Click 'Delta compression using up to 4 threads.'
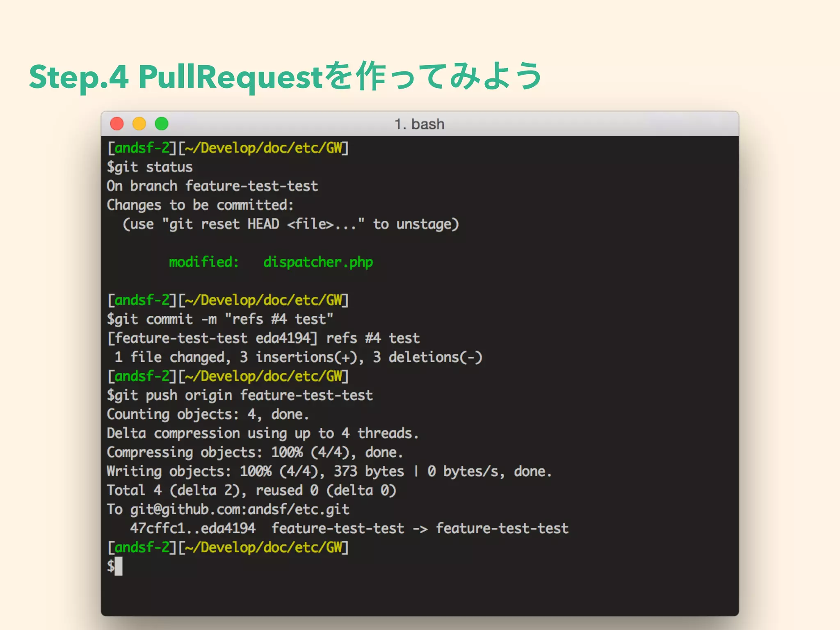 (262, 434)
